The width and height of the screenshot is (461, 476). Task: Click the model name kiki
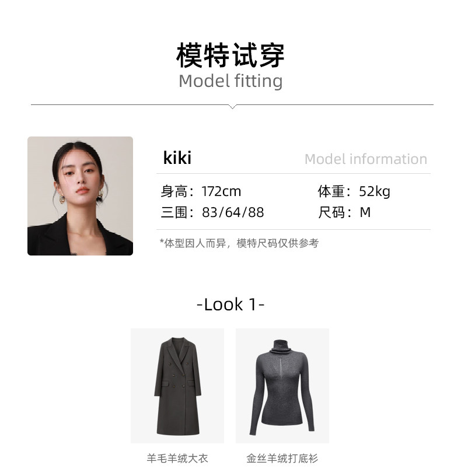[177, 158]
